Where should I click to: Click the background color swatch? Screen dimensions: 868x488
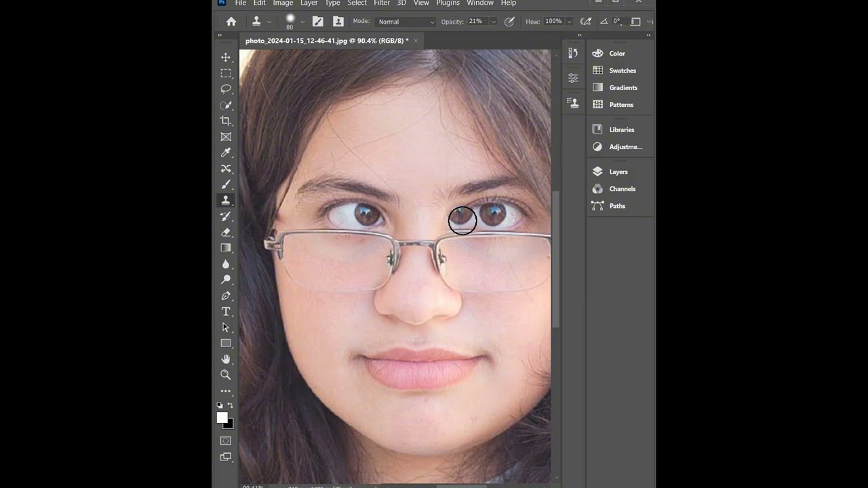(x=231, y=425)
